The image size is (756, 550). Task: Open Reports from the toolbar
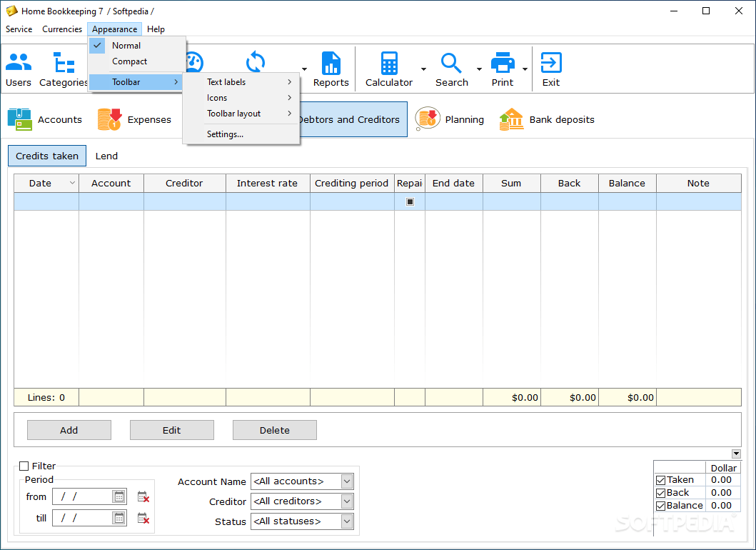pos(331,62)
